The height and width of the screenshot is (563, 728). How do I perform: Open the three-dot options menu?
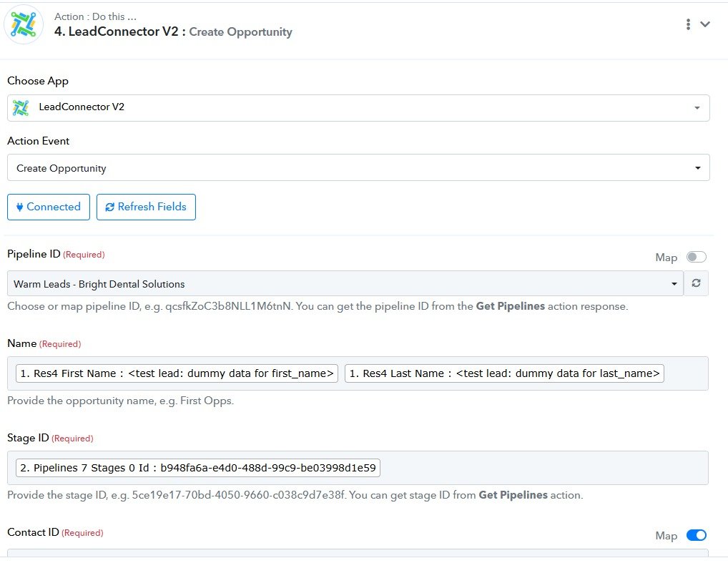[688, 24]
